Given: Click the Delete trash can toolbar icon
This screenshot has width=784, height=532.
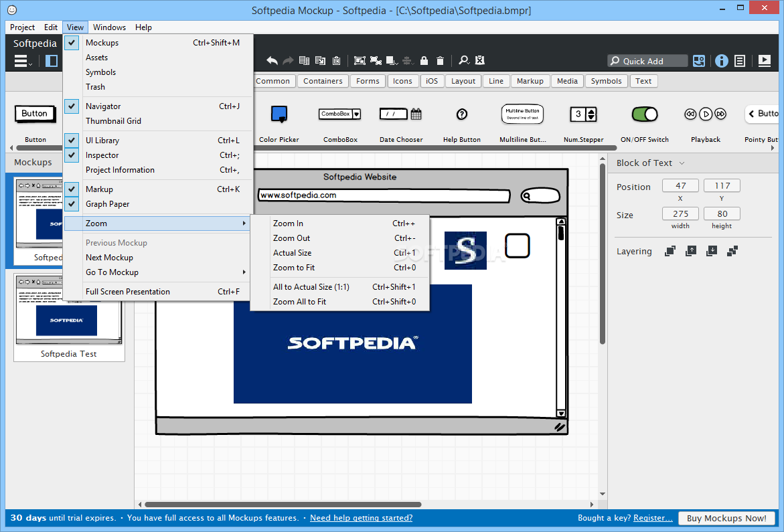Looking at the screenshot, I should pos(440,61).
